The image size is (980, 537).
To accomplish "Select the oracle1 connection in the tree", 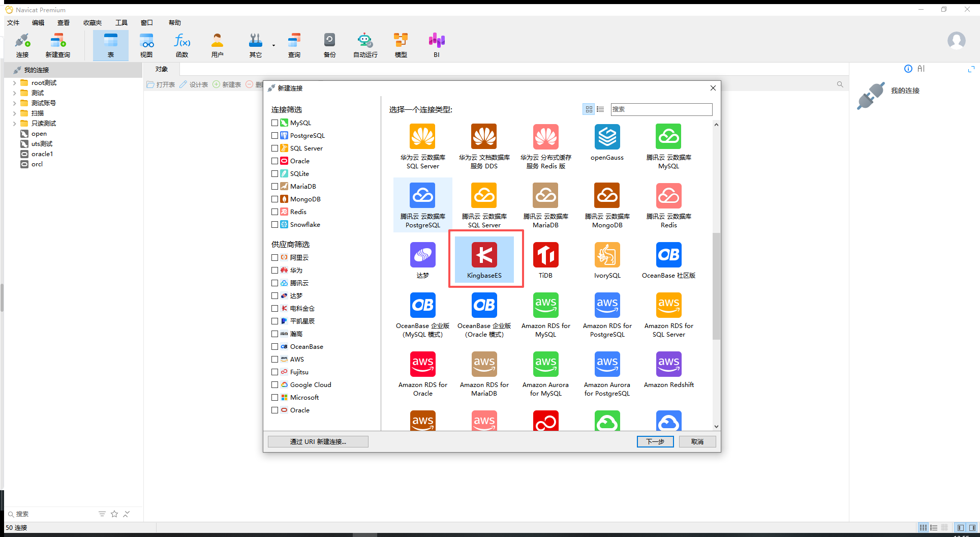I will pos(42,154).
